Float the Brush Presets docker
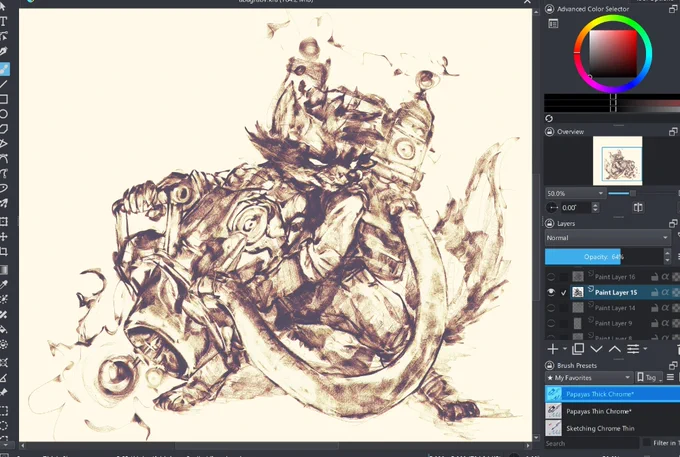 [x=673, y=365]
